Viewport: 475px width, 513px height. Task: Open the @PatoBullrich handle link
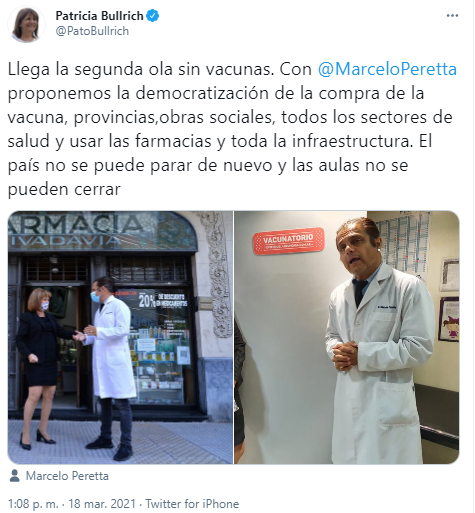point(92,31)
